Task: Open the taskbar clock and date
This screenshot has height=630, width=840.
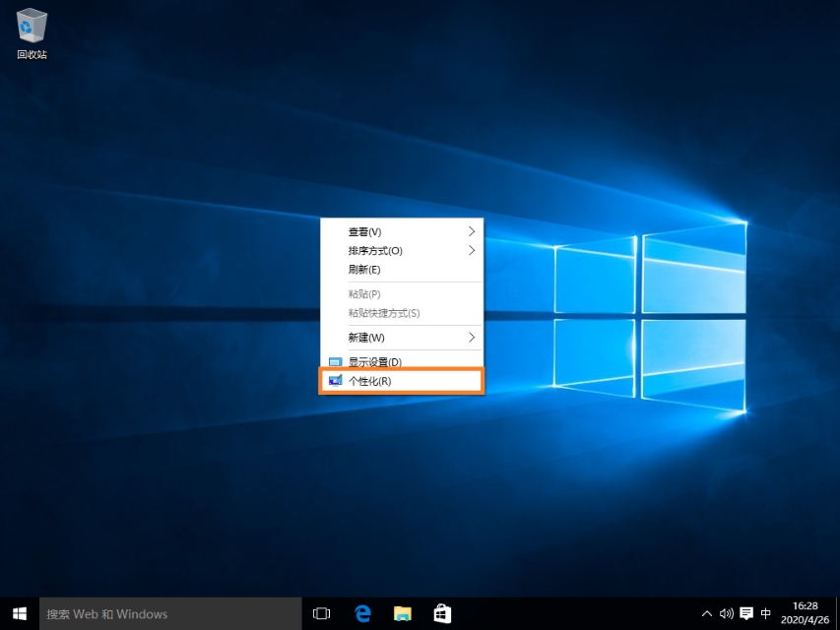Action: (x=805, y=613)
